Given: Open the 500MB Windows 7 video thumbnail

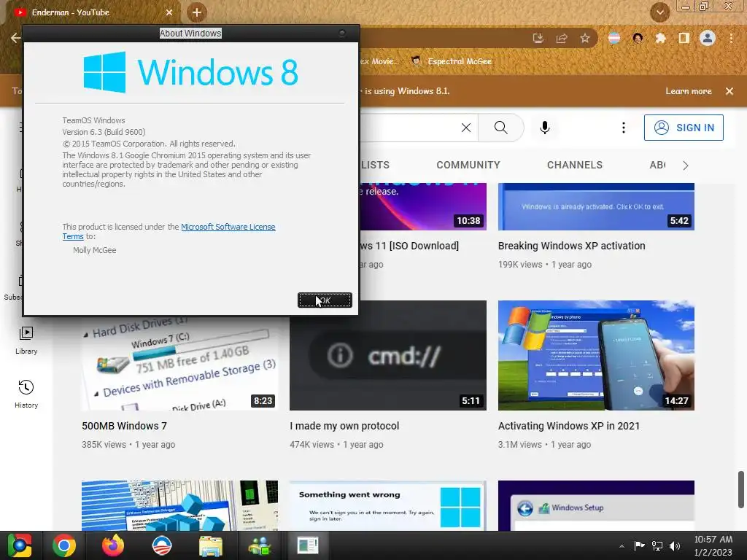Looking at the screenshot, I should (x=179, y=363).
